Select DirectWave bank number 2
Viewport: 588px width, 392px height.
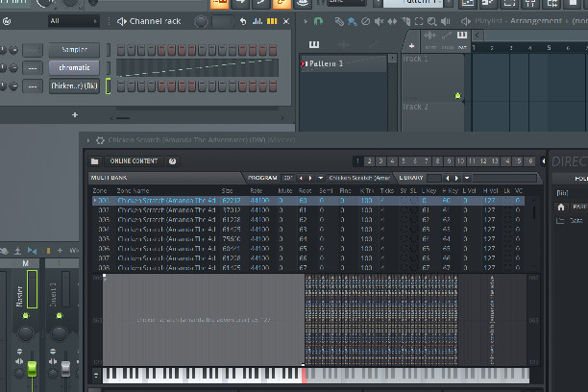369,161
